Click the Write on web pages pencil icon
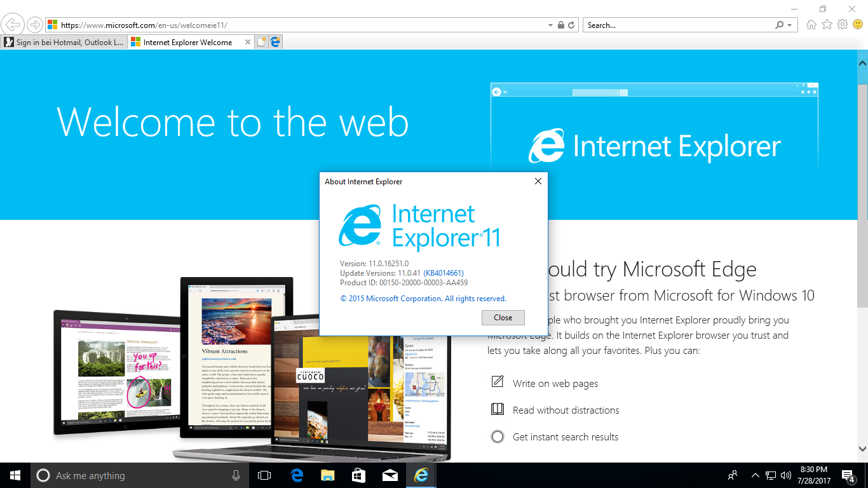This screenshot has width=868, height=488. pyautogui.click(x=498, y=381)
